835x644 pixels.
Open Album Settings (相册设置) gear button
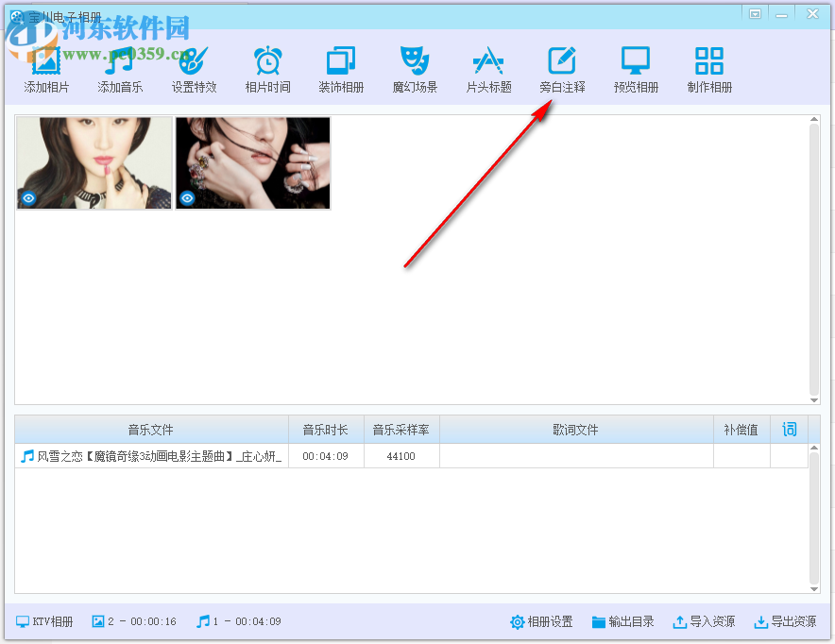[541, 621]
